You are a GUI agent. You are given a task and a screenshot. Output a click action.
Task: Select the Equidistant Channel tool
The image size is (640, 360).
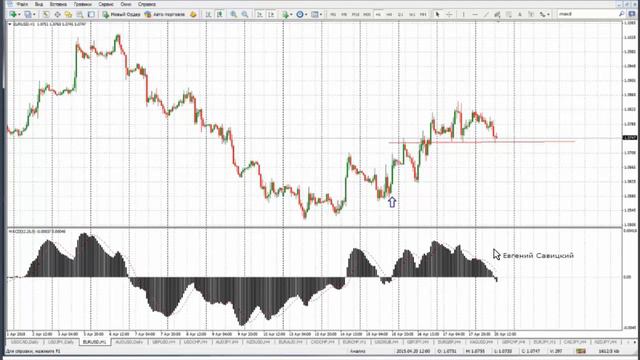[497, 14]
